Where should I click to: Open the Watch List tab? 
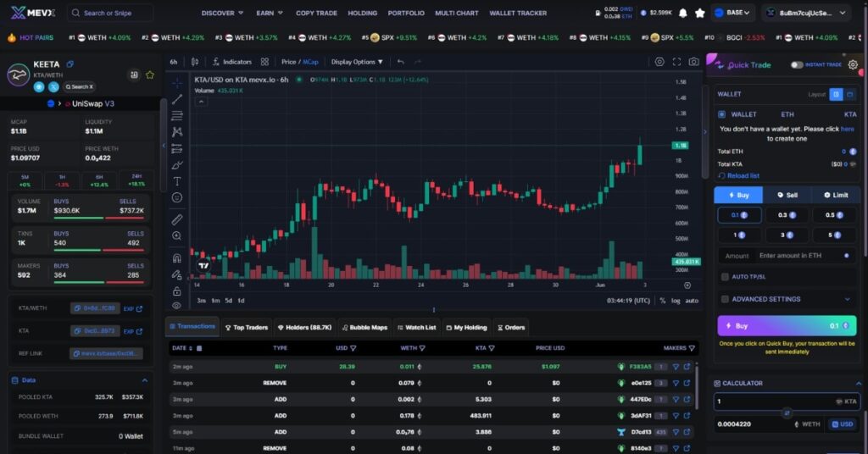[x=416, y=327]
